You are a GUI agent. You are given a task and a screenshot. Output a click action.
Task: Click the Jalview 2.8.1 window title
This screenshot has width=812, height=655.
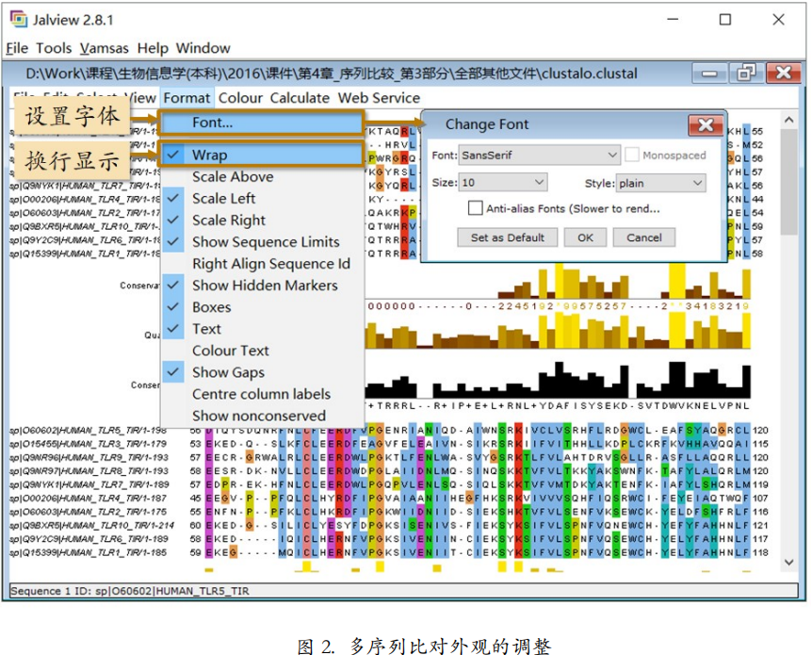73,20
